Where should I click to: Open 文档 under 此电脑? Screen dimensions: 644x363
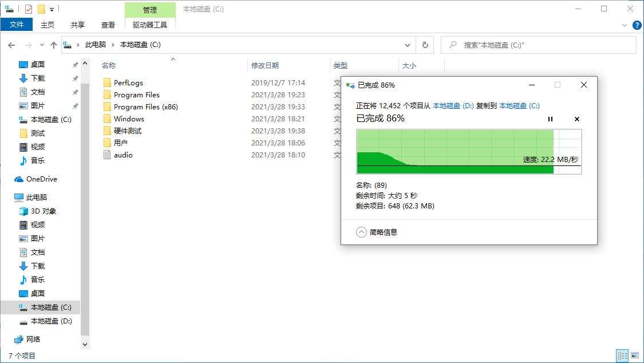(x=37, y=252)
